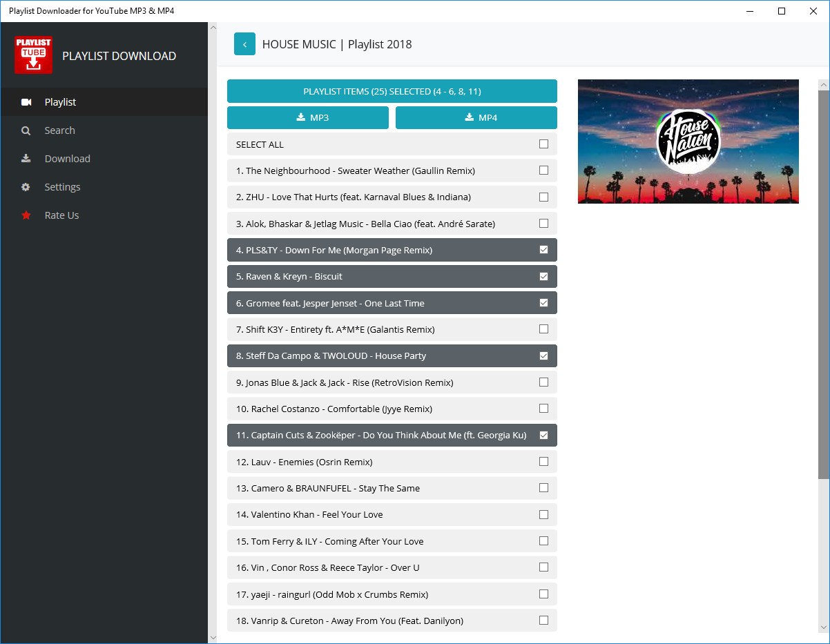Open the Rate Us section
Image resolution: width=830 pixels, height=644 pixels.
click(x=104, y=215)
